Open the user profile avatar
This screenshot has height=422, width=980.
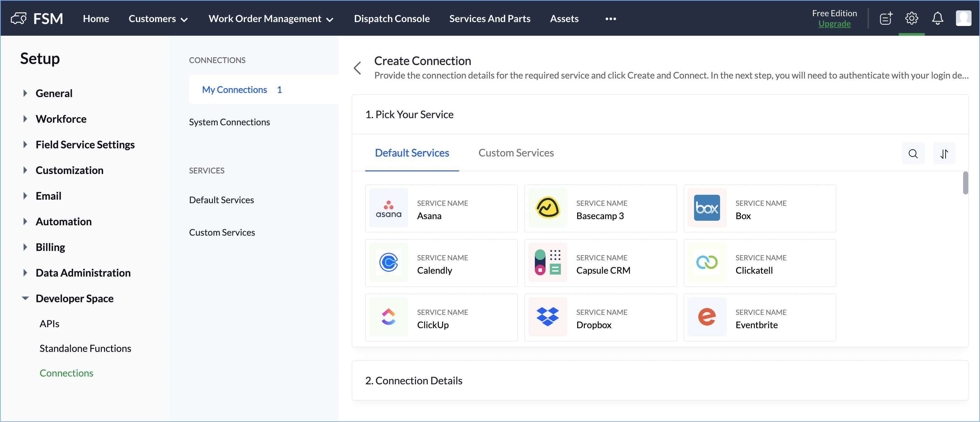click(963, 18)
